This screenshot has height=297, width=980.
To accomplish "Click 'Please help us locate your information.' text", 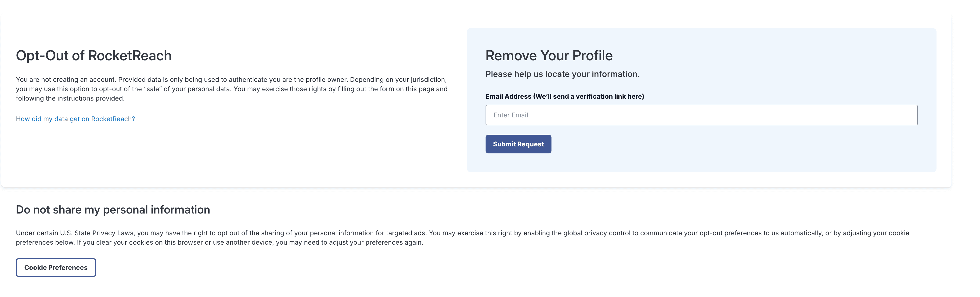I will pos(562,74).
